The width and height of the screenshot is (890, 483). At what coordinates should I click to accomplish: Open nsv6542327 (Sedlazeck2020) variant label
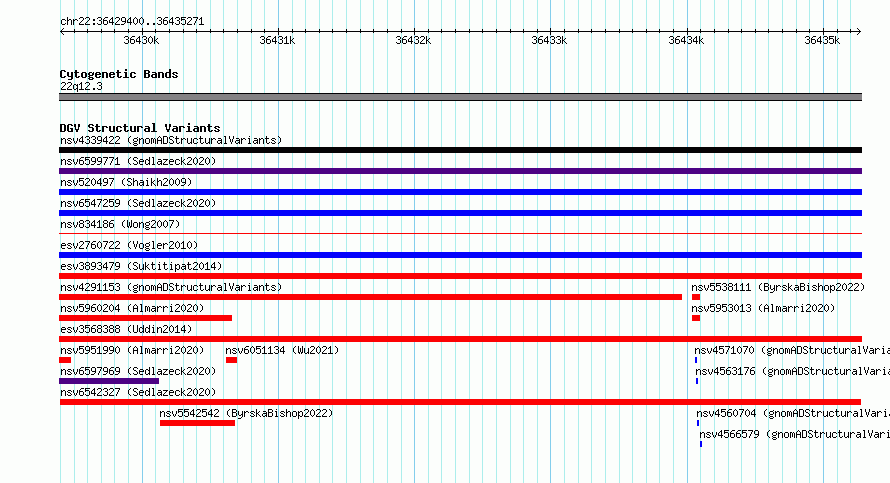(x=138, y=392)
